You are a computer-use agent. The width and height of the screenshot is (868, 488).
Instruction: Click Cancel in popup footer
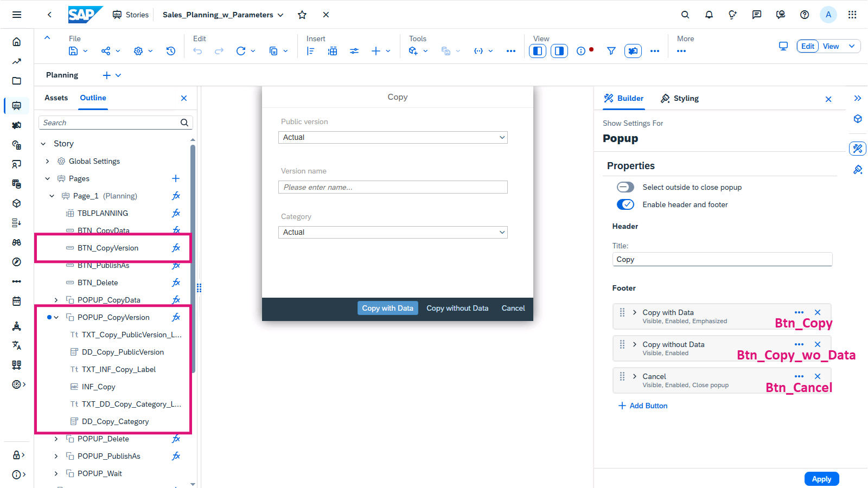pos(513,308)
